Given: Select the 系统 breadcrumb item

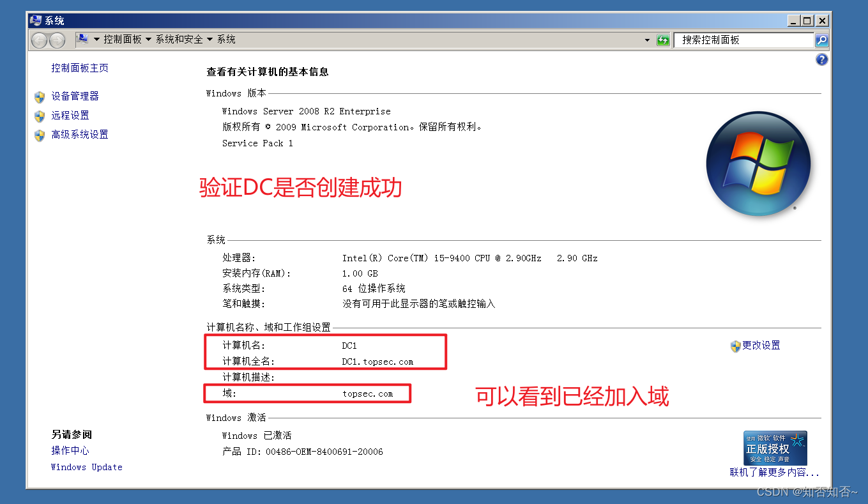Looking at the screenshot, I should (226, 40).
